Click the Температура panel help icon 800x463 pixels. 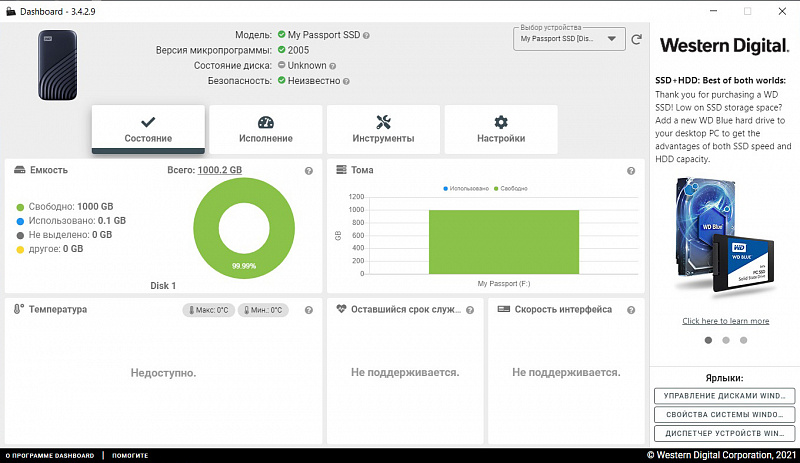coord(309,310)
